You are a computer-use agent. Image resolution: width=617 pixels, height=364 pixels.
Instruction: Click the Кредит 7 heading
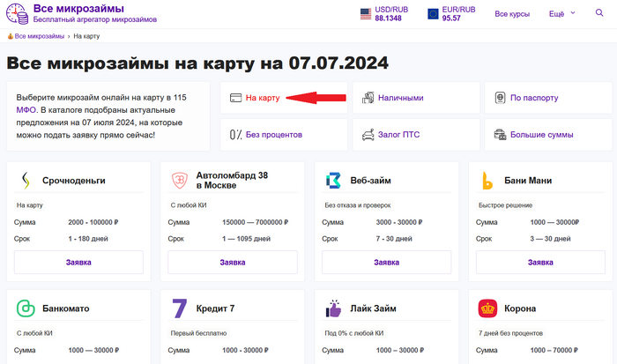(215, 308)
